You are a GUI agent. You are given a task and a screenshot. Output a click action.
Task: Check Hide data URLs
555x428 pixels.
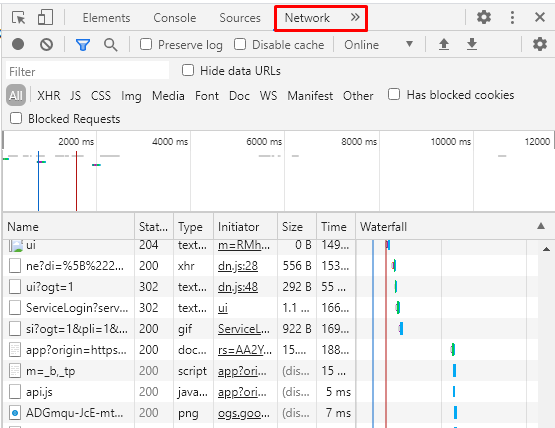click(188, 70)
